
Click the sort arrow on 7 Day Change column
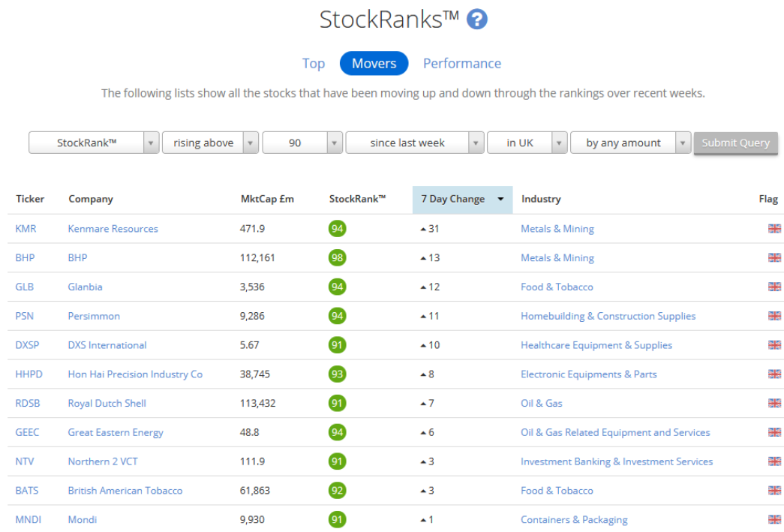500,199
